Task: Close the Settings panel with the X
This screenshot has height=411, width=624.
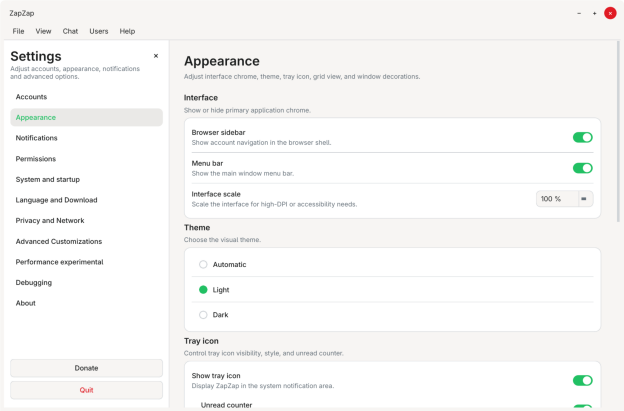Action: 156,56
